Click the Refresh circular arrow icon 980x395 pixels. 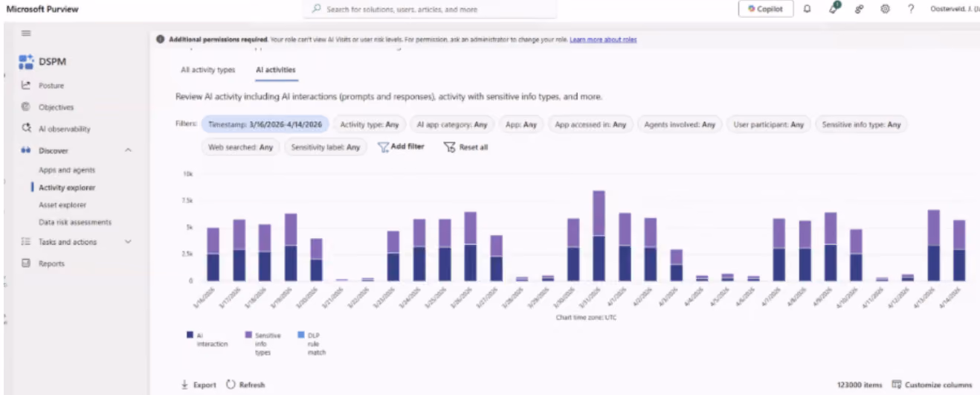point(231,385)
